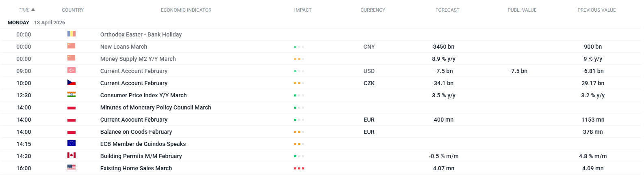Click the ECONOMIC INDICATOR column header
644x182 pixels.
186,10
